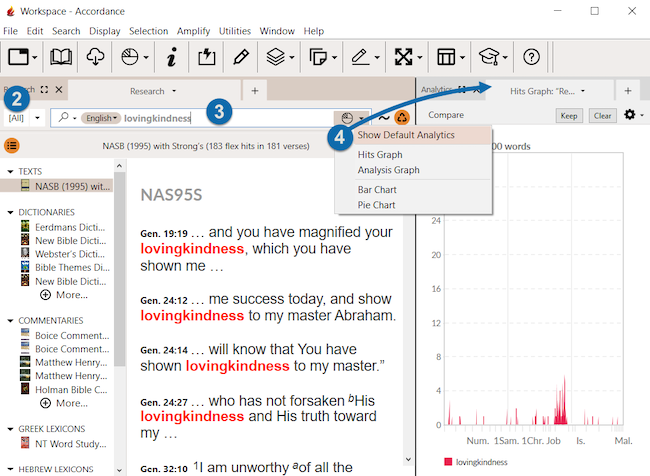650x476 pixels.
Task: Open the gear settings dropdown in analytics
Action: pos(632,116)
